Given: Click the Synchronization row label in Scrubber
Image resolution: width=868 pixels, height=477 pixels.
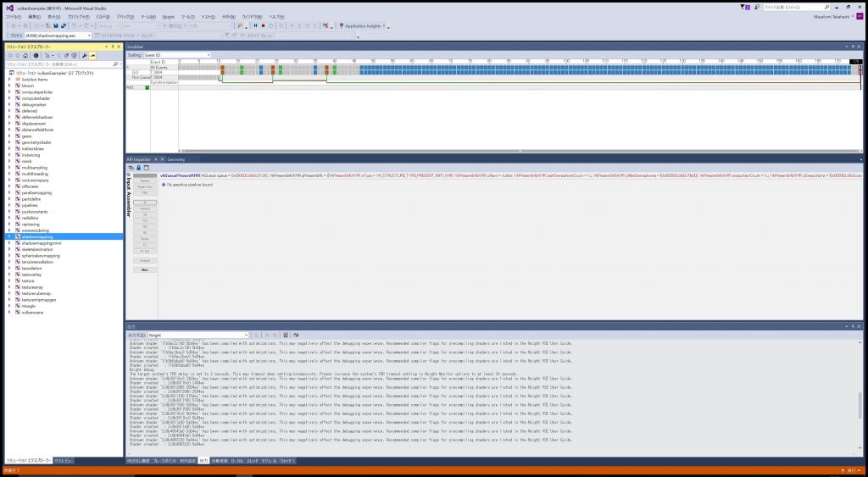Looking at the screenshot, I should pos(164,82).
